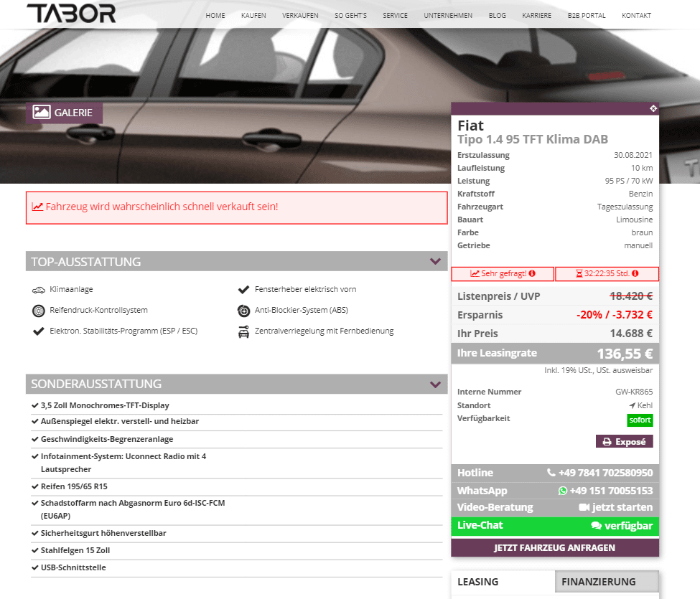Click the location arrow icon next to Kehl
The width and height of the screenshot is (700, 599).
coord(632,405)
